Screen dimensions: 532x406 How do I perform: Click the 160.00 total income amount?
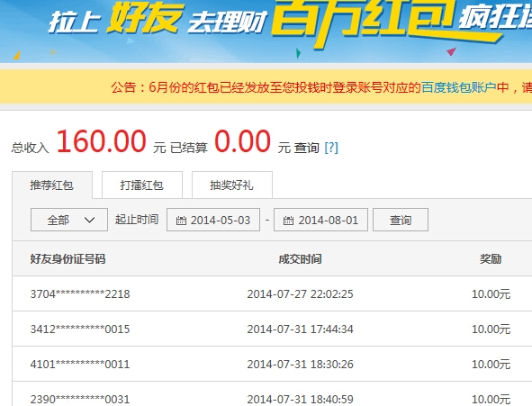coord(101,141)
